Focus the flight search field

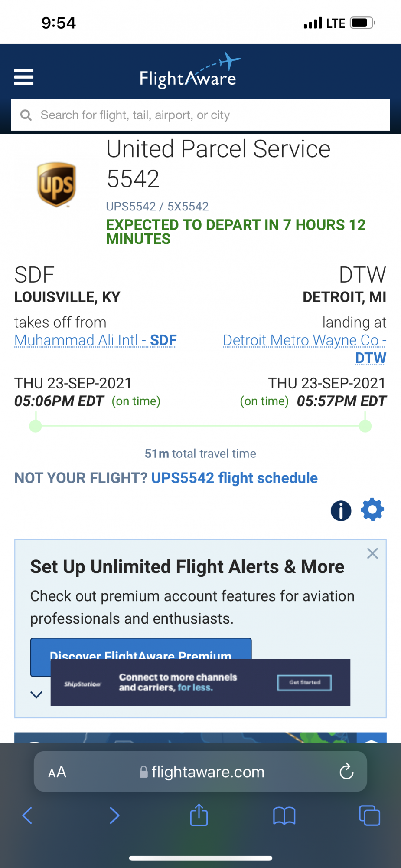200,115
